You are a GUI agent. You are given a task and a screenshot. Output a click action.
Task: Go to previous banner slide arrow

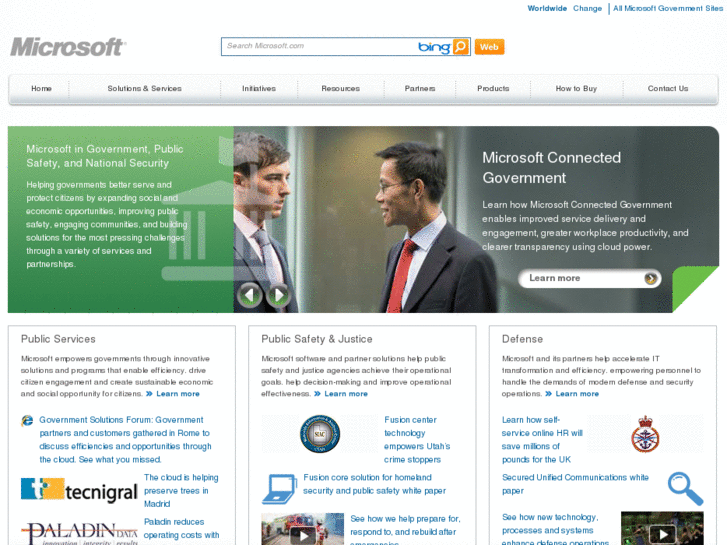pos(250,295)
